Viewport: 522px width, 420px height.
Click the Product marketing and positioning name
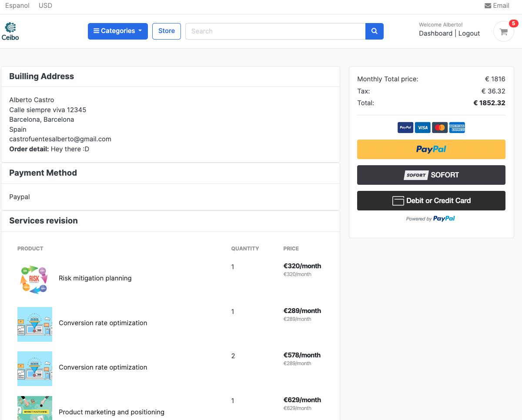click(111, 412)
